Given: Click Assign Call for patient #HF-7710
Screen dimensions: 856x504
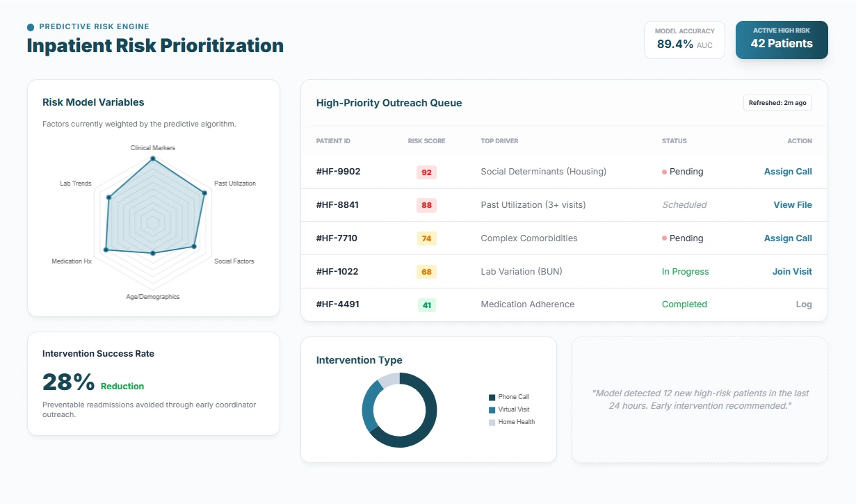Looking at the screenshot, I should [x=787, y=238].
